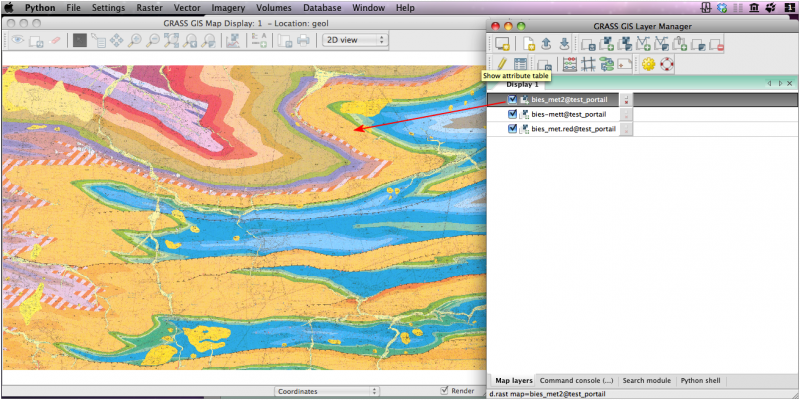Click the Erase display icon
The height and width of the screenshot is (400, 800).
coord(55,41)
